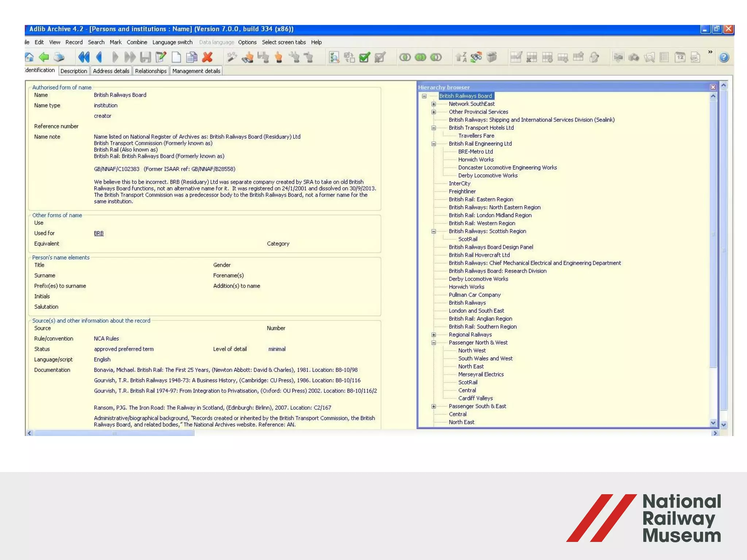Image resolution: width=747 pixels, height=560 pixels.
Task: Expand the Regional Railways tree node
Action: pyautogui.click(x=434, y=335)
